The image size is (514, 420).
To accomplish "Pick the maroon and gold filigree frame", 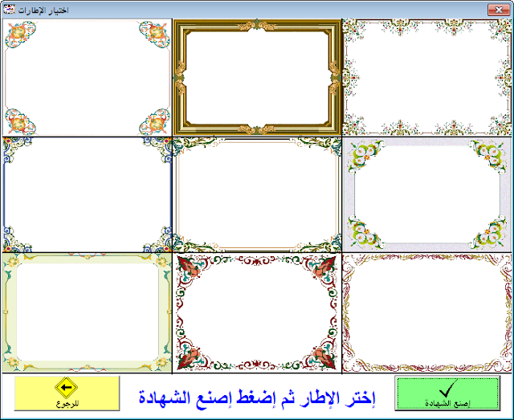I will point(426,312).
